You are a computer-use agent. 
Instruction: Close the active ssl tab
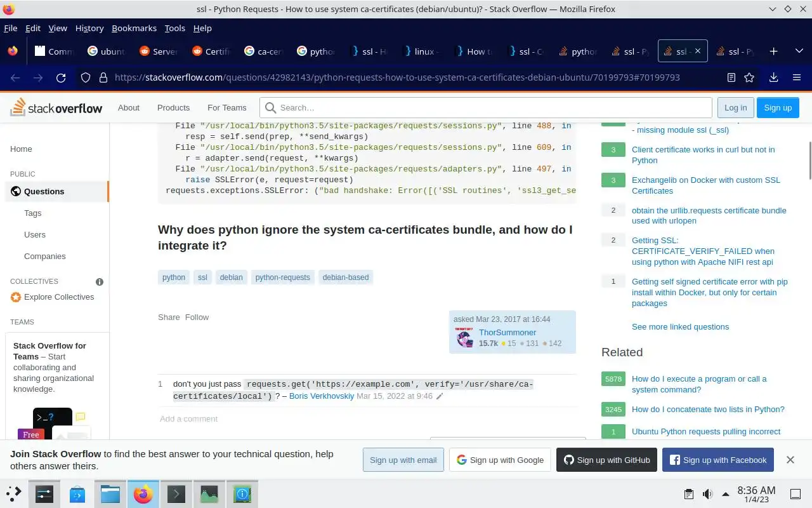(698, 51)
